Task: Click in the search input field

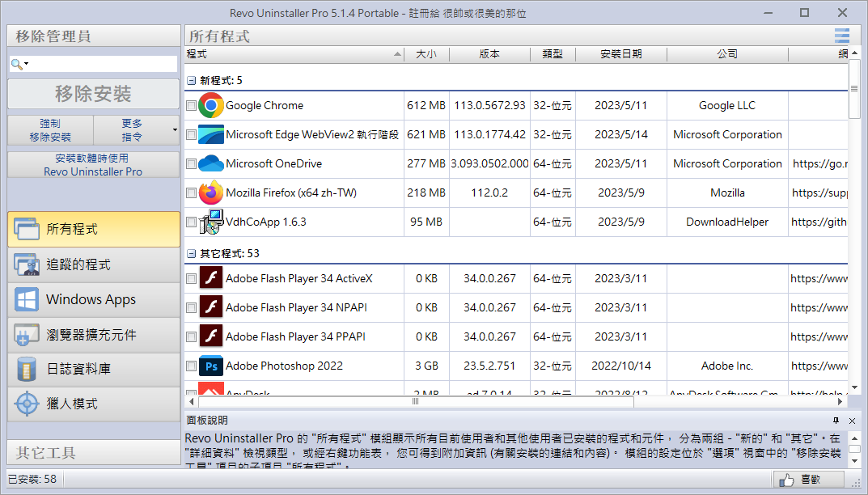Action: (x=103, y=64)
